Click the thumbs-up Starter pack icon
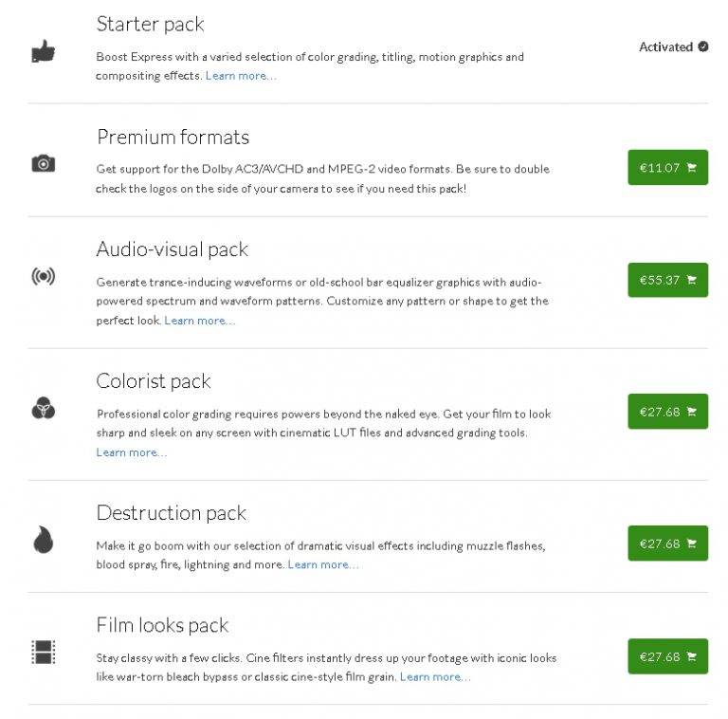The height and width of the screenshot is (719, 728). [x=43, y=50]
